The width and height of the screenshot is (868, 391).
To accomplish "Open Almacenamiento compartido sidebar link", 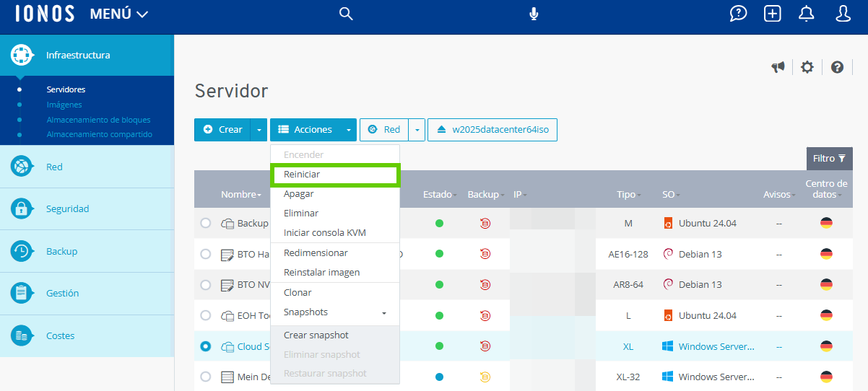I will click(100, 134).
